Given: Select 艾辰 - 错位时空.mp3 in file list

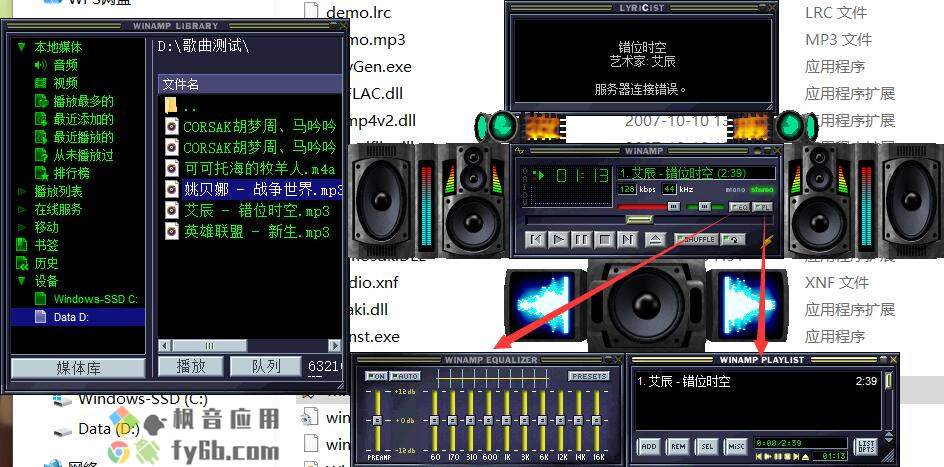Looking at the screenshot, I should click(257, 211).
